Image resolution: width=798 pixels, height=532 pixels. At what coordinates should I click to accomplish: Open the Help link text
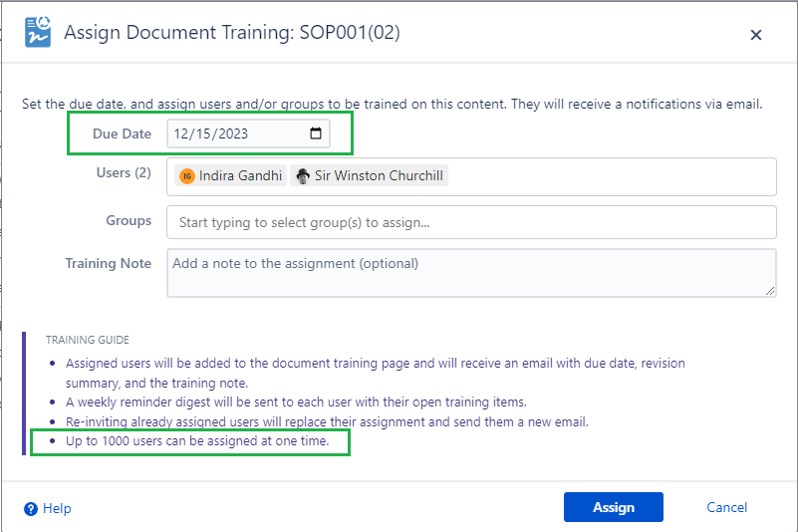click(x=57, y=508)
